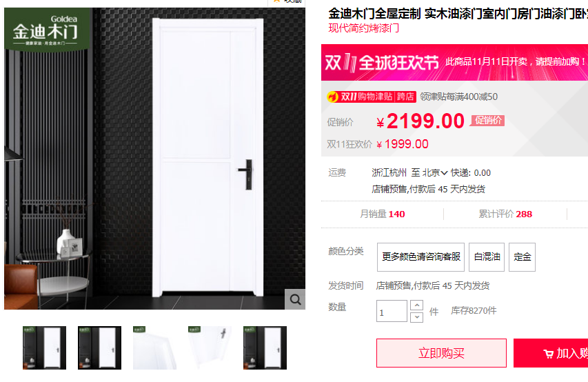Click the Goldea 金迪木门 brand logo
Image resolution: width=588 pixels, height=382 pixels.
click(47, 29)
